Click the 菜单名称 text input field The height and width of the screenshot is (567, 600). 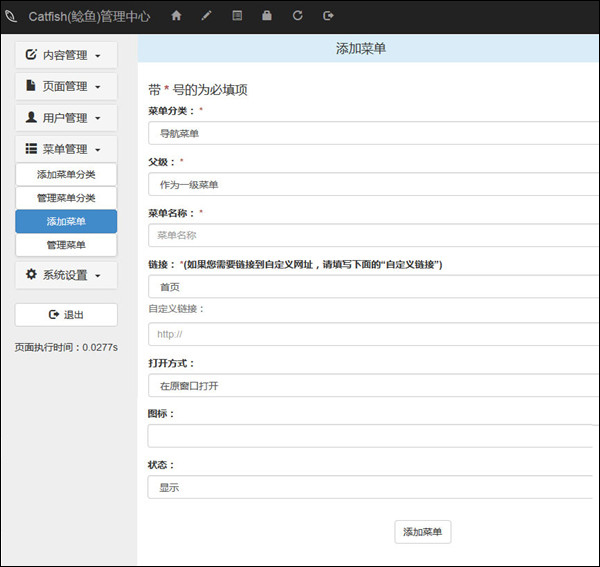coord(372,236)
